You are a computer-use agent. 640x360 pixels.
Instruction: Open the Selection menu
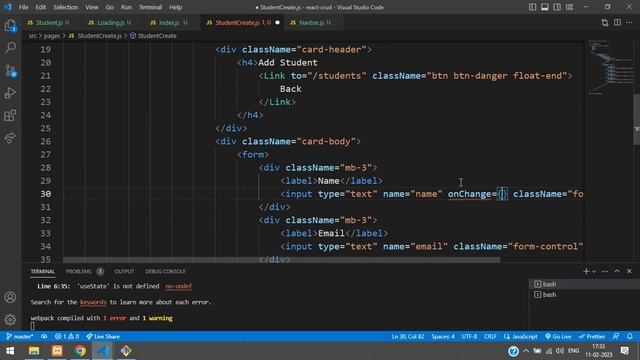(65, 7)
